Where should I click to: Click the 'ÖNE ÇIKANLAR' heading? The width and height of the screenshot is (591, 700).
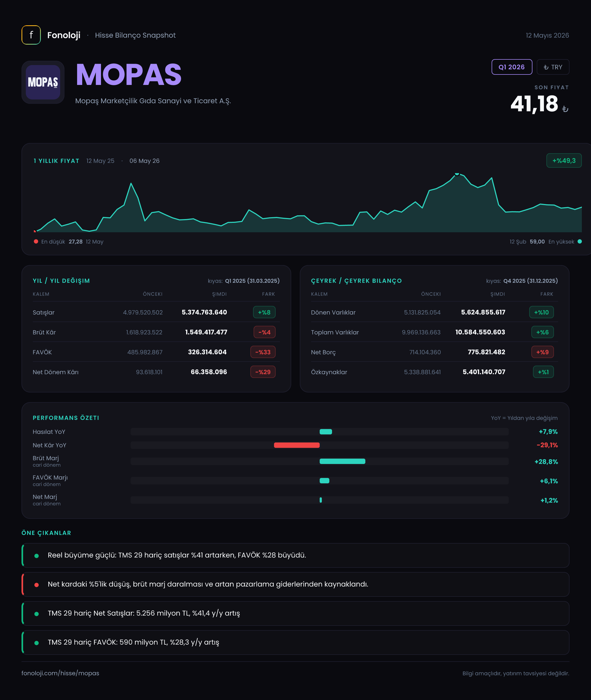[x=46, y=533]
